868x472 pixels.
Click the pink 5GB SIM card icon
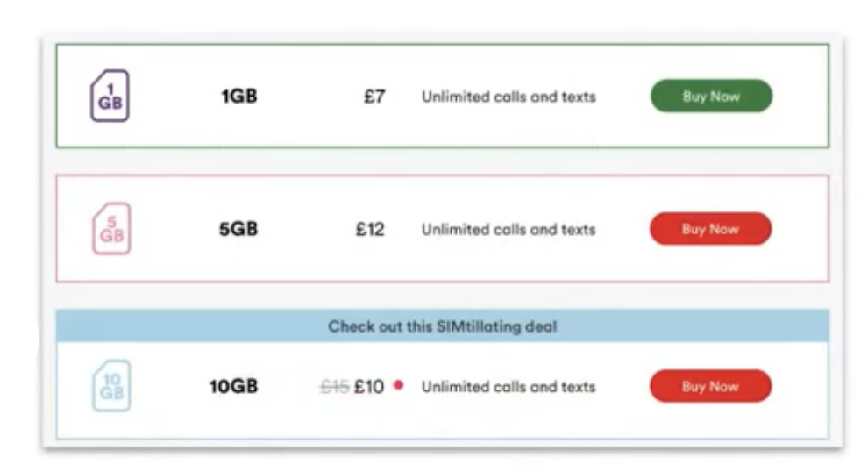(x=111, y=229)
